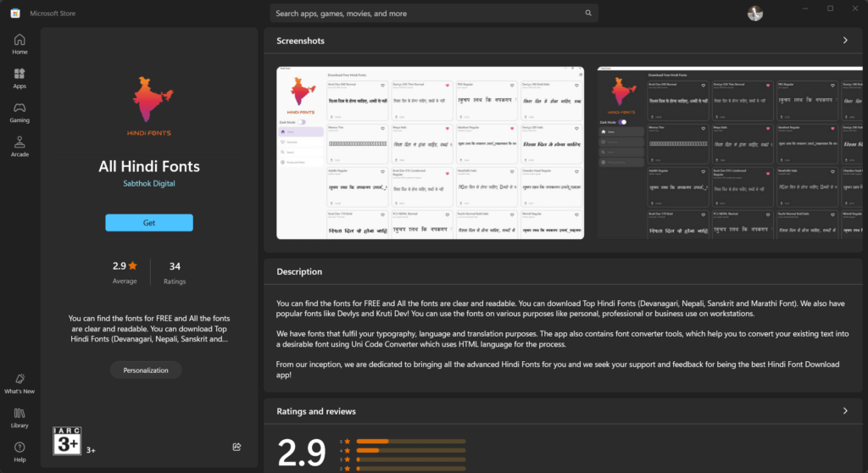Click Get to install the app
Viewport: 868px width, 473px height.
[149, 223]
